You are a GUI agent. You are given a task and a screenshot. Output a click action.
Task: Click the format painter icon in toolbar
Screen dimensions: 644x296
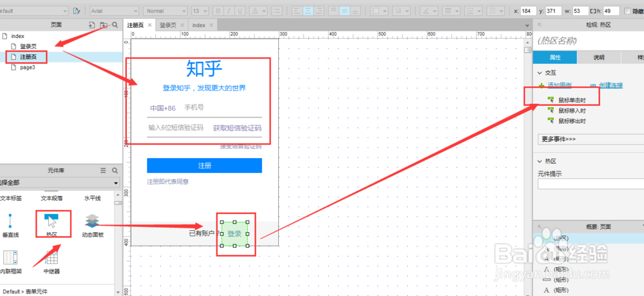click(x=77, y=11)
